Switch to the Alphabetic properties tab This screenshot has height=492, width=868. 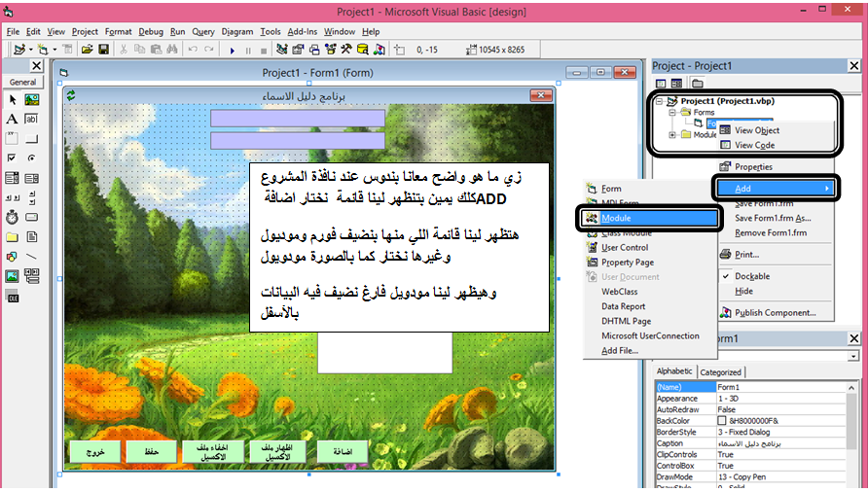click(x=674, y=371)
